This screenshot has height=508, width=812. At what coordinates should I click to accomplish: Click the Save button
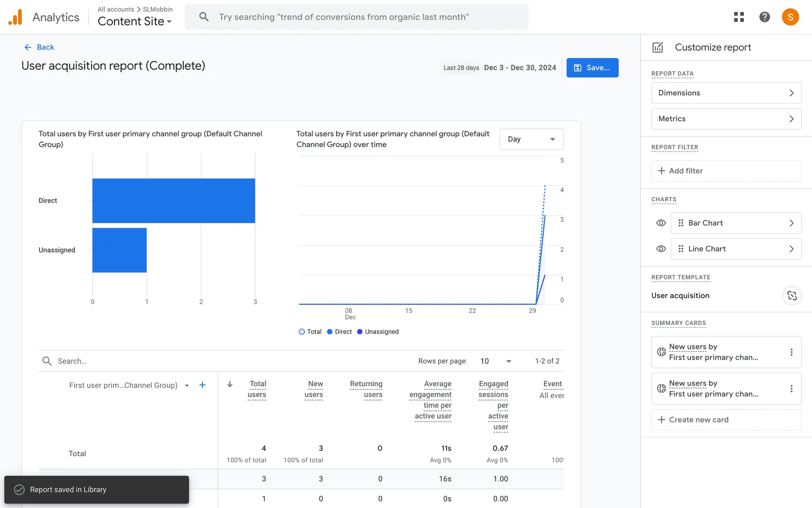pos(592,68)
